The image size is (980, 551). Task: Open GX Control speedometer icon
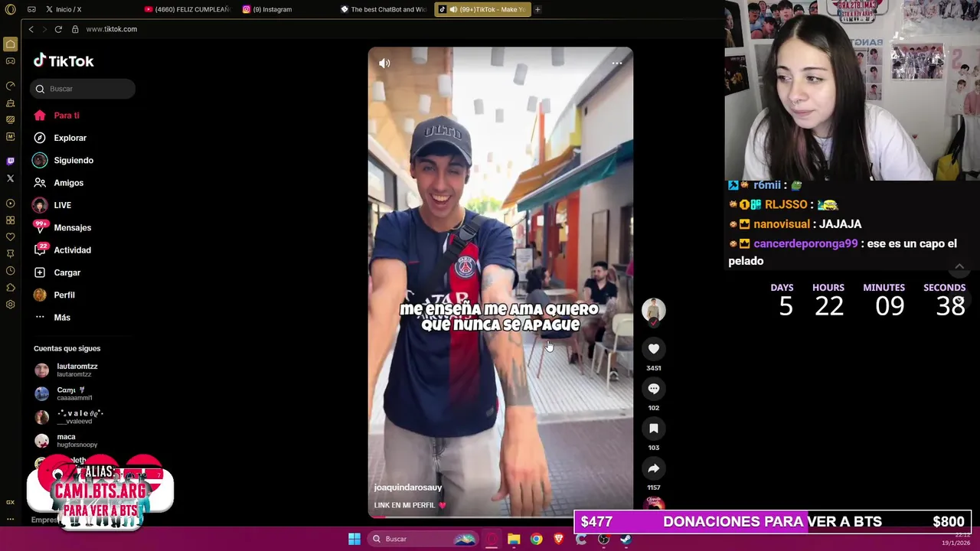pos(10,86)
